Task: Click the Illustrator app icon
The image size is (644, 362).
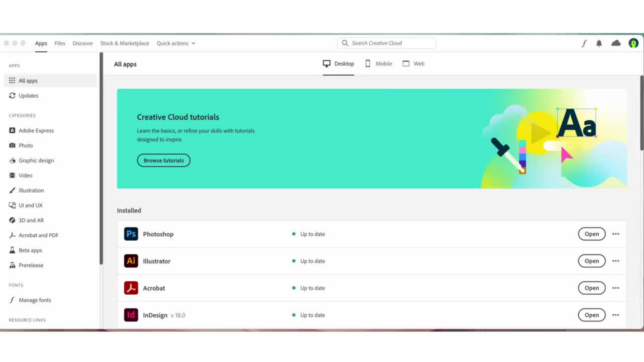Action: point(131,261)
